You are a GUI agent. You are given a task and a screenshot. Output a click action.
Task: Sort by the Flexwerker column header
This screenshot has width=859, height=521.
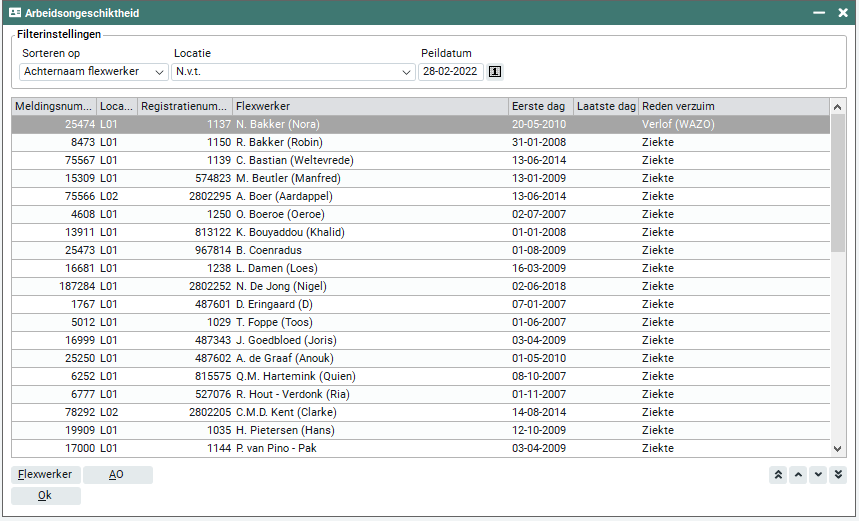(x=370, y=106)
